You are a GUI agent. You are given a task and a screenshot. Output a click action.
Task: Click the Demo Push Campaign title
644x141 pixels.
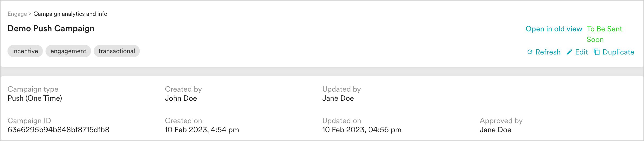[51, 29]
